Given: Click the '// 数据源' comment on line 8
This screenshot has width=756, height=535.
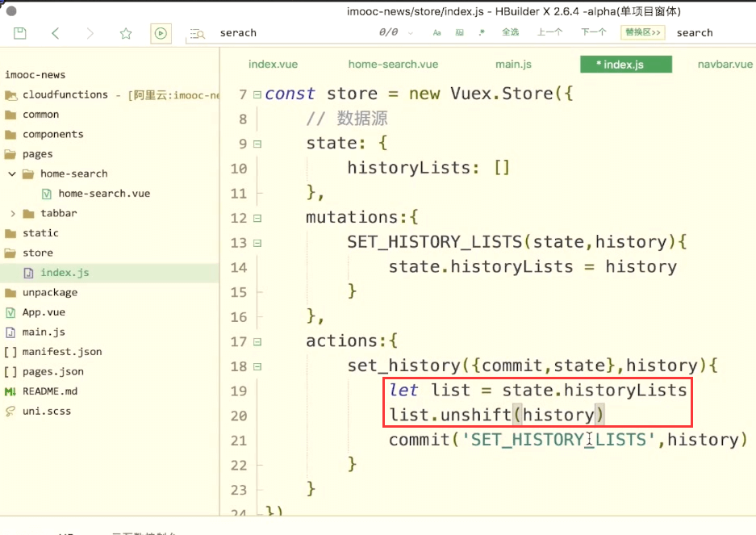Looking at the screenshot, I should 347,118.
